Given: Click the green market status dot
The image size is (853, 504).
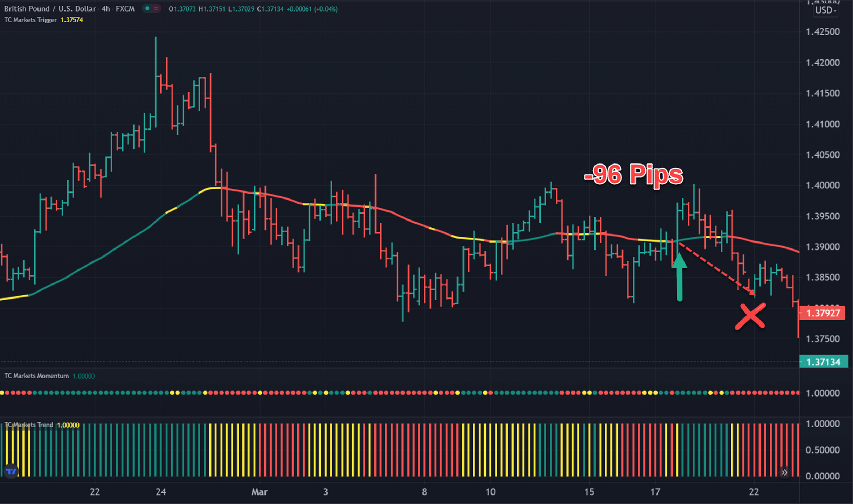Looking at the screenshot, I should tap(147, 8).
